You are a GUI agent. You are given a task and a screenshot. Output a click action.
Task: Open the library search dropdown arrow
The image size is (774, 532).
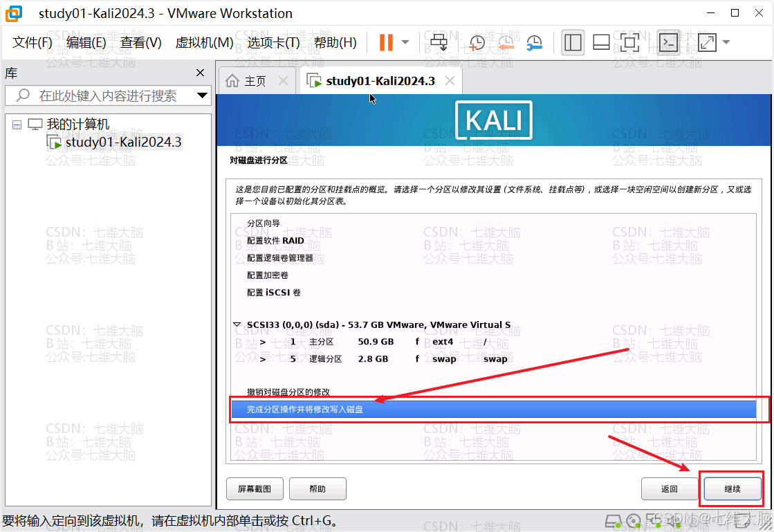pyautogui.click(x=202, y=95)
